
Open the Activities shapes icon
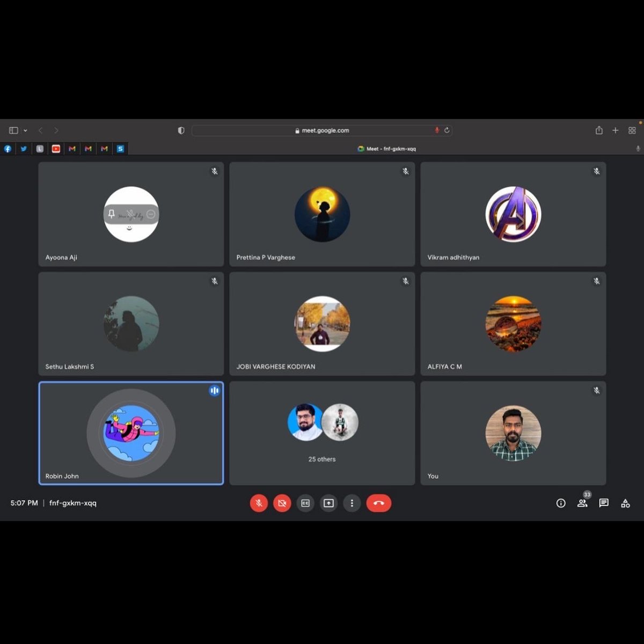click(625, 503)
